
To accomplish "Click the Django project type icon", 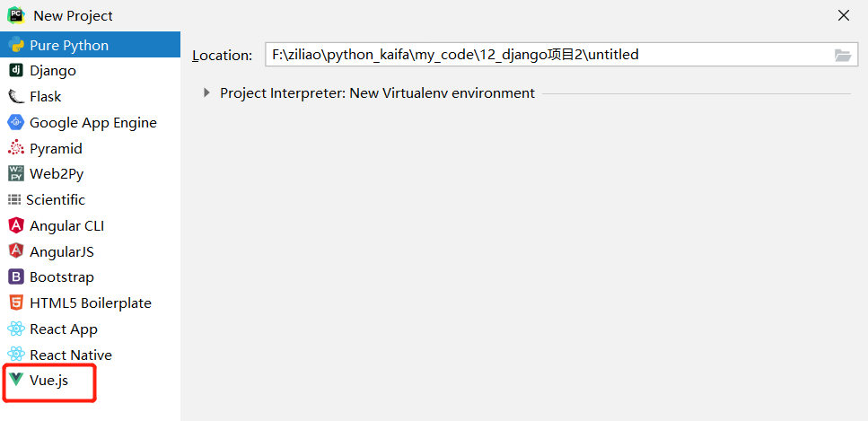I will point(16,71).
